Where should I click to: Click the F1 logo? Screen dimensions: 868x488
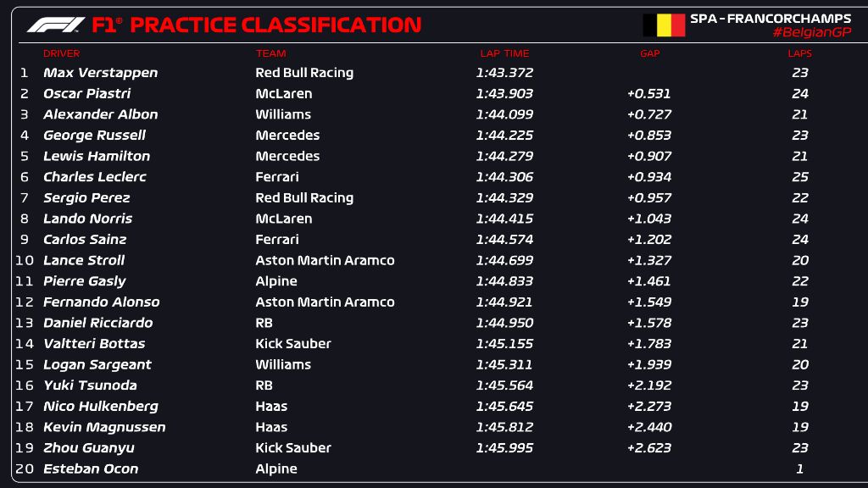coord(56,25)
